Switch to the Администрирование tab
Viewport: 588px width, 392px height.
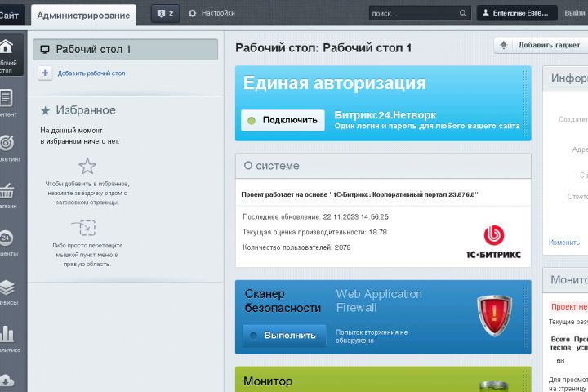point(83,16)
